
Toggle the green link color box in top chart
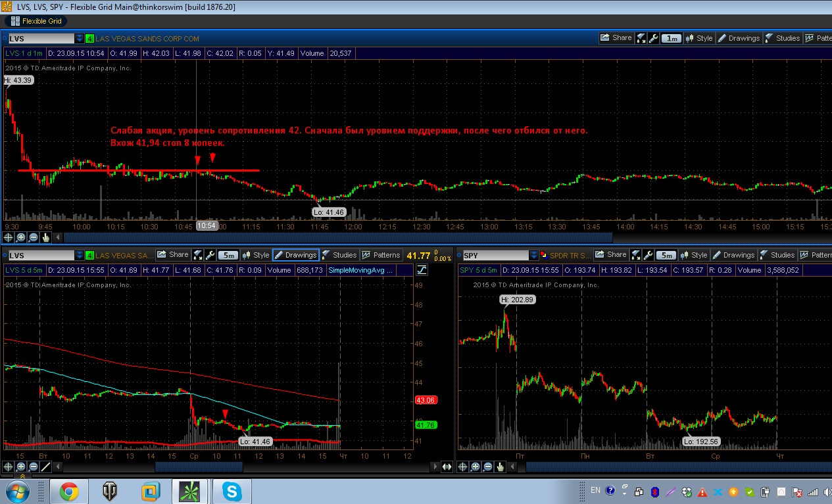[89, 39]
